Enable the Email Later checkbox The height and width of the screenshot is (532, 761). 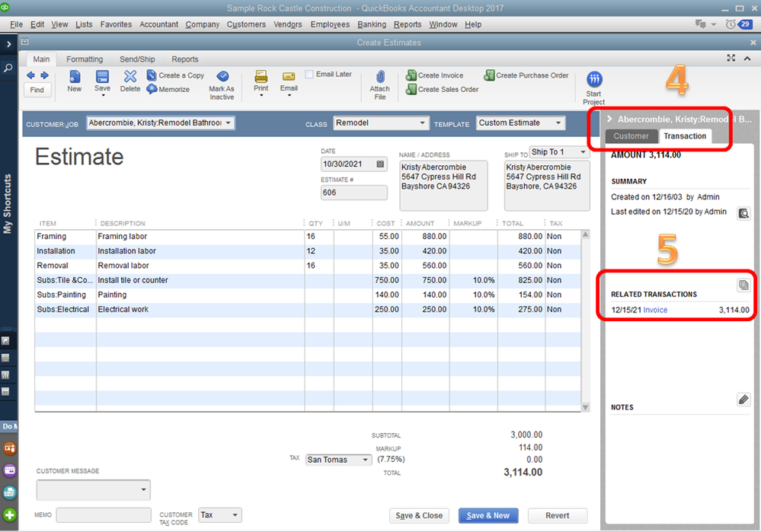point(309,75)
